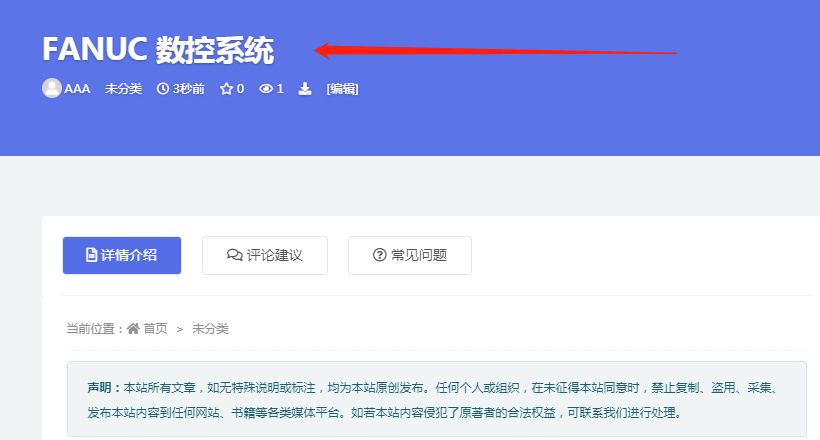
Task: Click the 当前位置： breadcrumb label
Action: (x=95, y=329)
